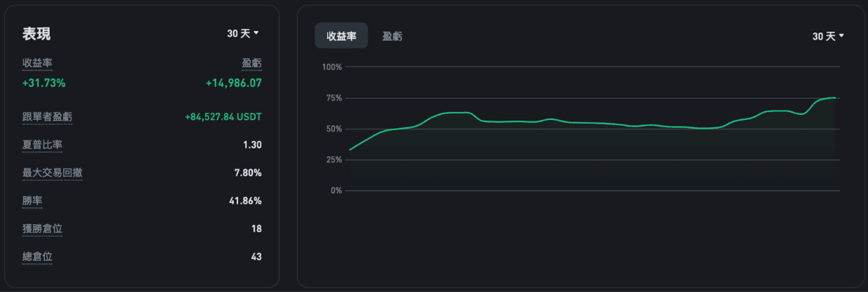Click the 7.80% max drawdown value
The width and height of the screenshot is (868, 292).
point(247,173)
